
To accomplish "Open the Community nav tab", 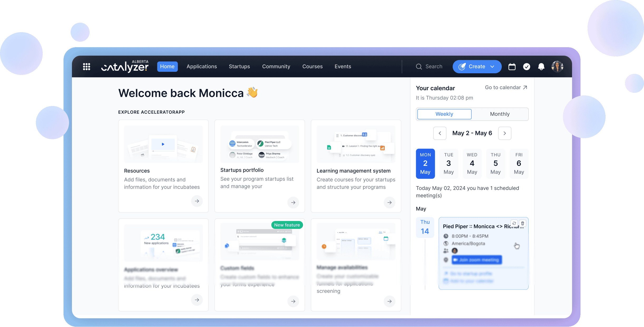I will point(276,67).
